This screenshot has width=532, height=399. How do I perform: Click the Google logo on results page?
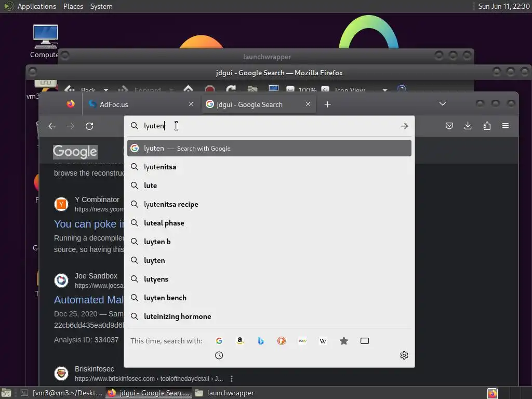75,152
